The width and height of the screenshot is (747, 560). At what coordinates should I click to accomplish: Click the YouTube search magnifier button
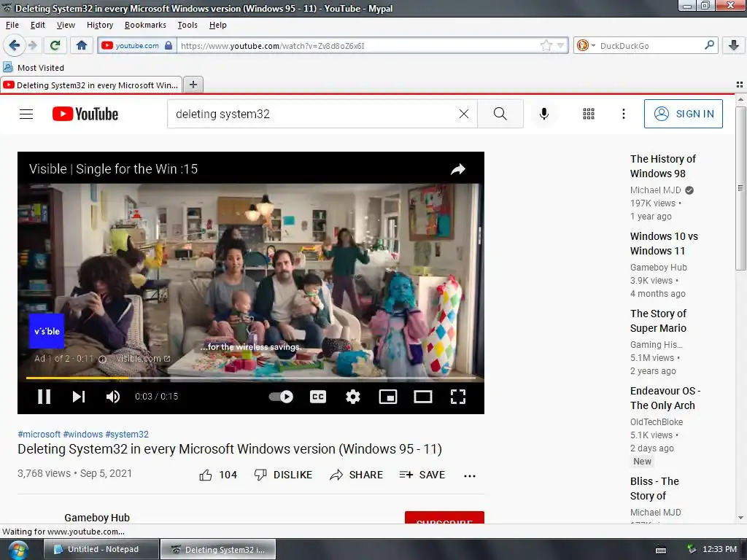tap(500, 114)
